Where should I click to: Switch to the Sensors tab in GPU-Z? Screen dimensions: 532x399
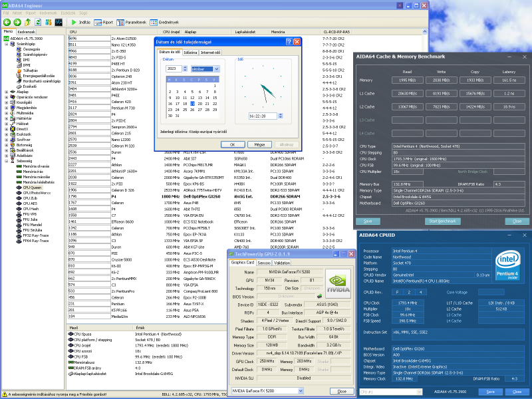[264, 263]
